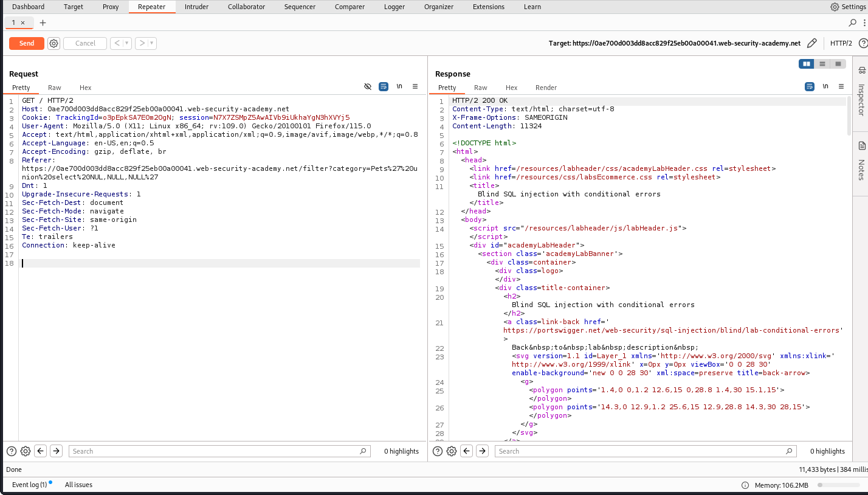Close Repeater tab 1
The image size is (868, 495).
click(x=23, y=22)
